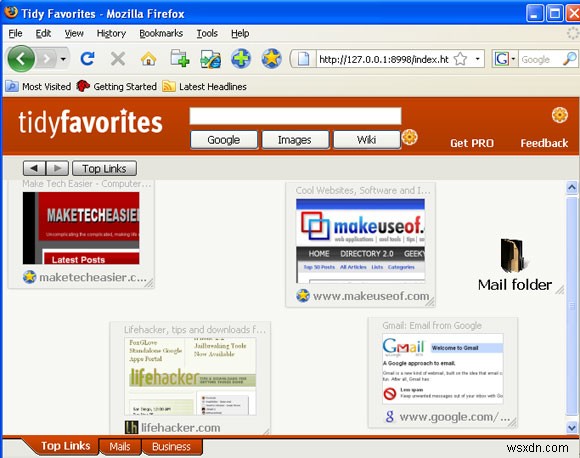Screen dimensions: 580x458
Task: Click the blue globe green plus toolbar icon
Action: [241, 59]
